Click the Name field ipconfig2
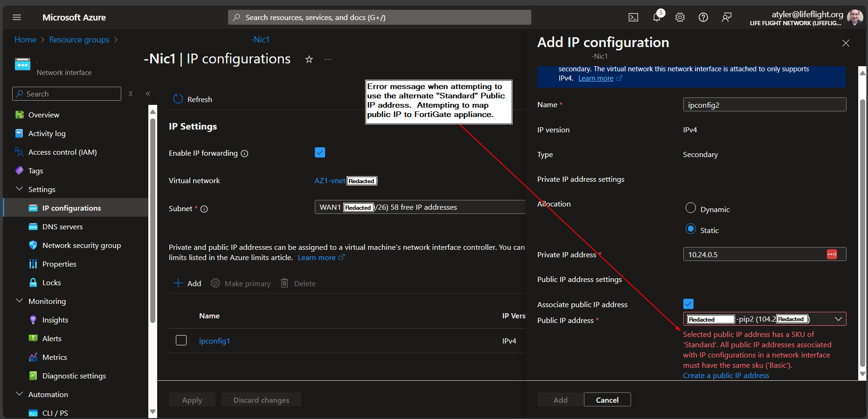The height and width of the screenshot is (419, 868). (764, 104)
